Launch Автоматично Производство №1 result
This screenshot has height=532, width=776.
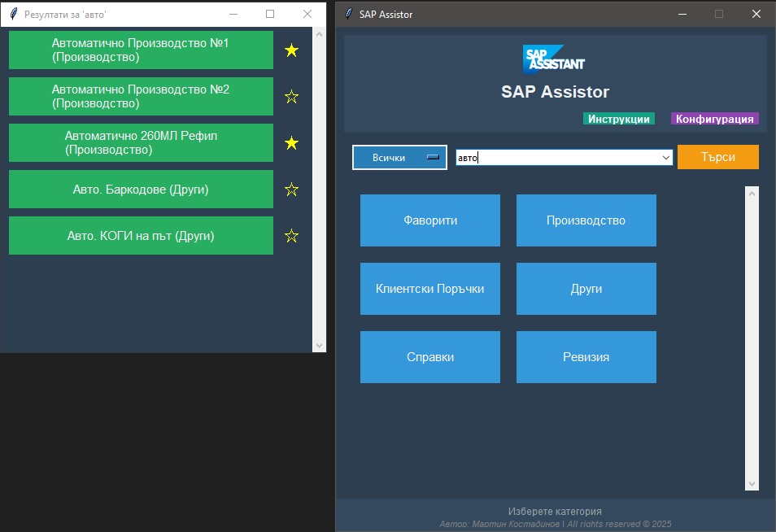141,50
